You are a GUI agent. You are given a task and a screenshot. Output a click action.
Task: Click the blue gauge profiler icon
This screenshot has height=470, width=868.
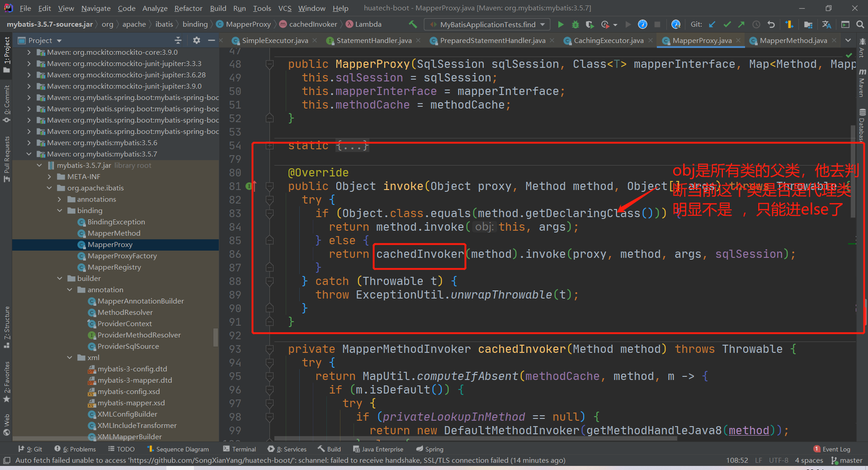[642, 24]
